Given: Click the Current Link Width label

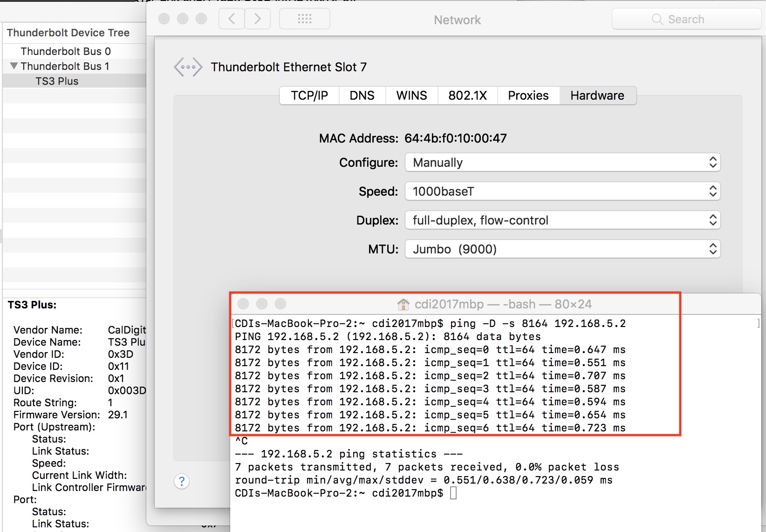Looking at the screenshot, I should 80,475.
